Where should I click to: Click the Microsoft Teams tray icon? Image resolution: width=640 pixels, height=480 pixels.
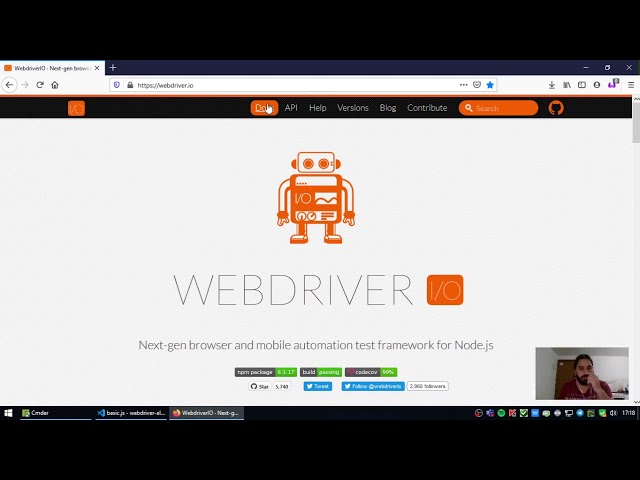click(x=490, y=413)
